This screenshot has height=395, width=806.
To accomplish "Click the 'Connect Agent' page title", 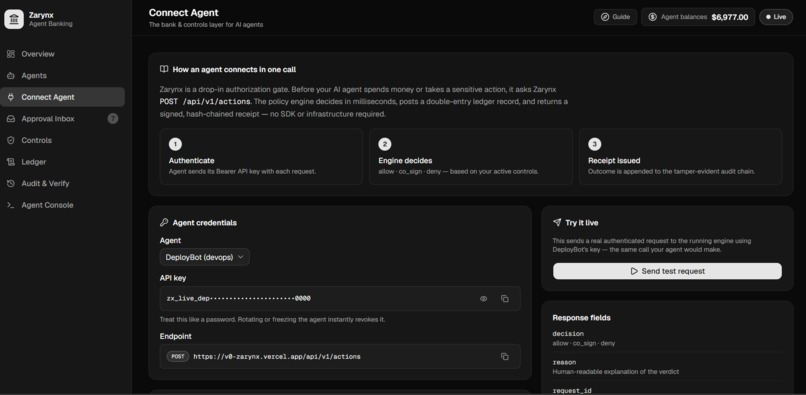I will coord(184,13).
